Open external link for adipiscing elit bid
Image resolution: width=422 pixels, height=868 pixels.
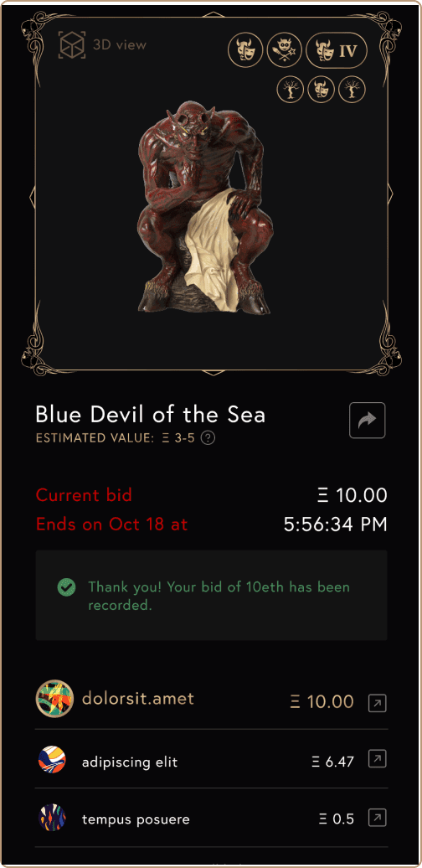(377, 760)
